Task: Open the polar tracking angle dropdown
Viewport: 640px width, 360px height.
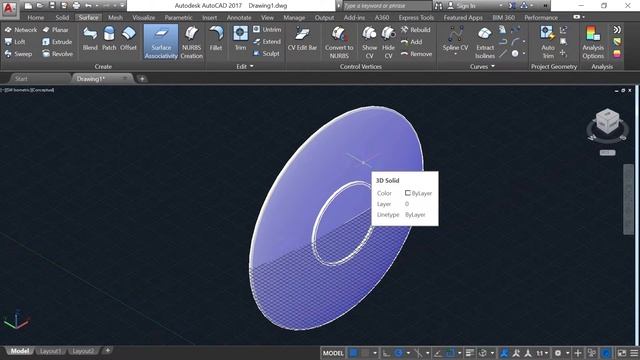Action: (x=408, y=353)
